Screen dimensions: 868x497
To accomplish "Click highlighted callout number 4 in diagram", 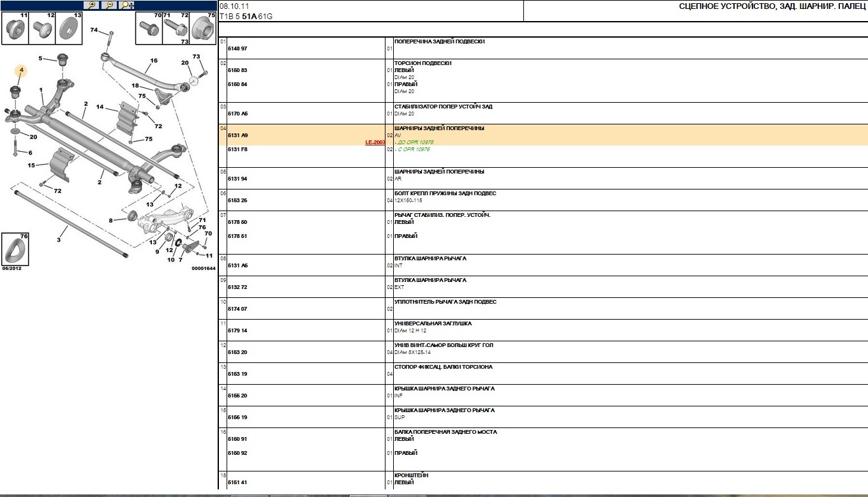I will pos(20,70).
